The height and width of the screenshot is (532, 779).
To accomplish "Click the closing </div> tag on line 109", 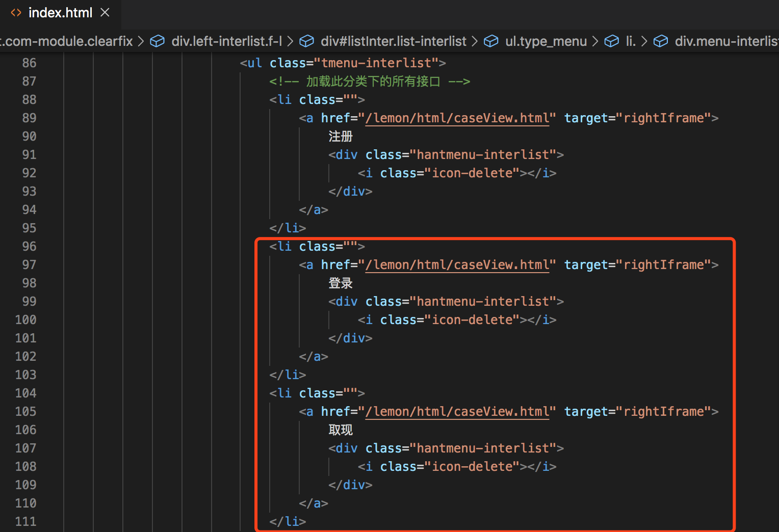I will (350, 485).
